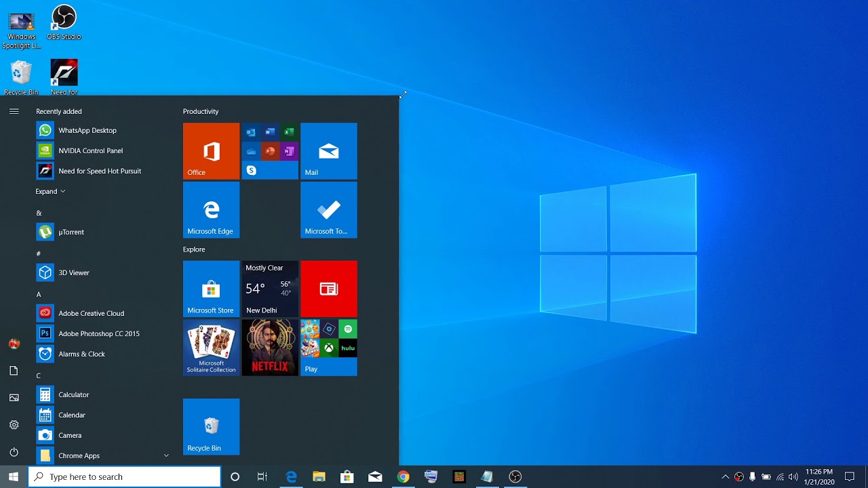Open Adobe Creative Cloud
Image resolution: width=868 pixels, height=488 pixels.
pyautogui.click(x=102, y=313)
